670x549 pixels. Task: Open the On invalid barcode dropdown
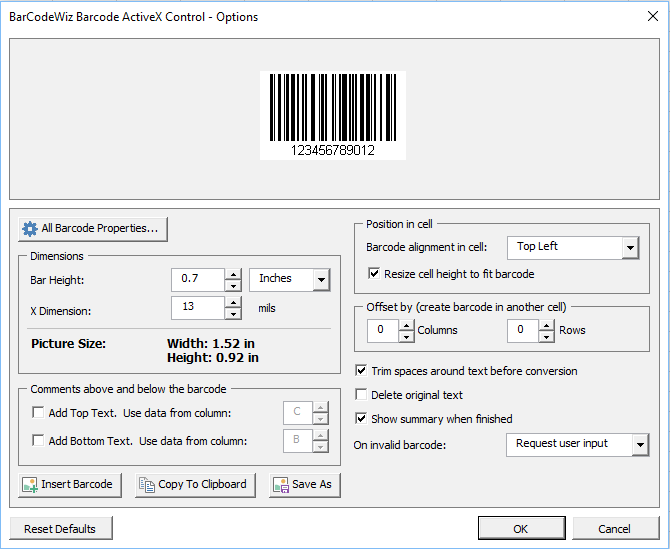coord(640,445)
